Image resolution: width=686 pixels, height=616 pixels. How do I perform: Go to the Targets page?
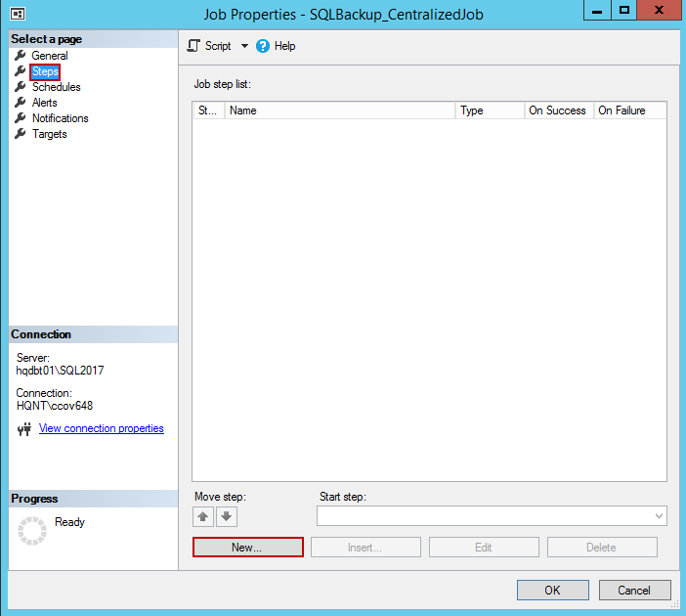coord(50,134)
